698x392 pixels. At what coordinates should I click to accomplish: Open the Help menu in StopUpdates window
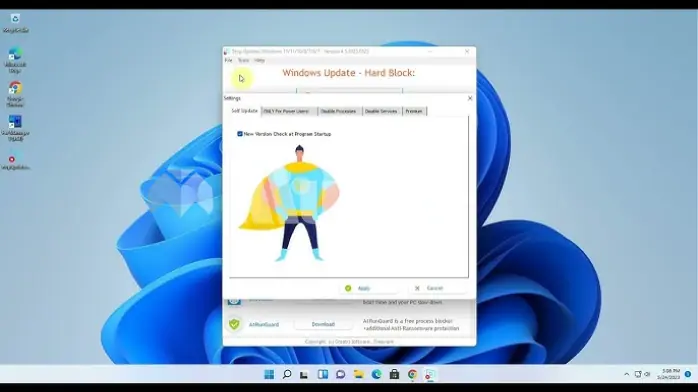(x=260, y=60)
